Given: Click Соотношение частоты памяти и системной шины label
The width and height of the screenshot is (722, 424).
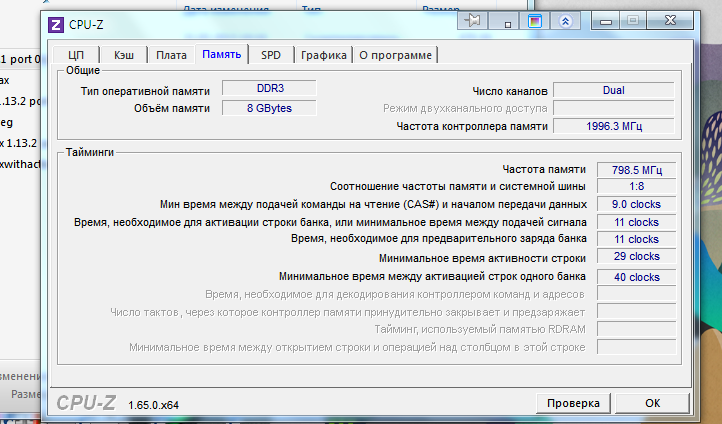Looking at the screenshot, I should (x=458, y=186).
